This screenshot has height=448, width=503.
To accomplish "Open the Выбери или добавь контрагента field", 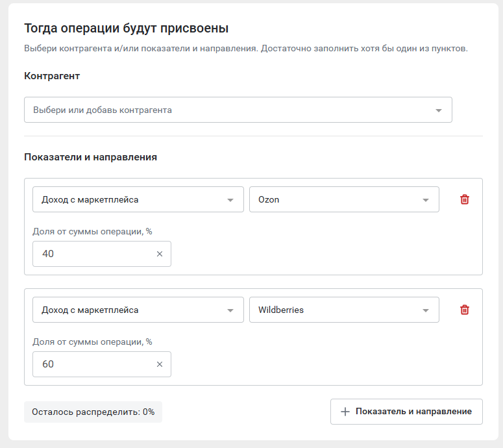I will pos(238,110).
